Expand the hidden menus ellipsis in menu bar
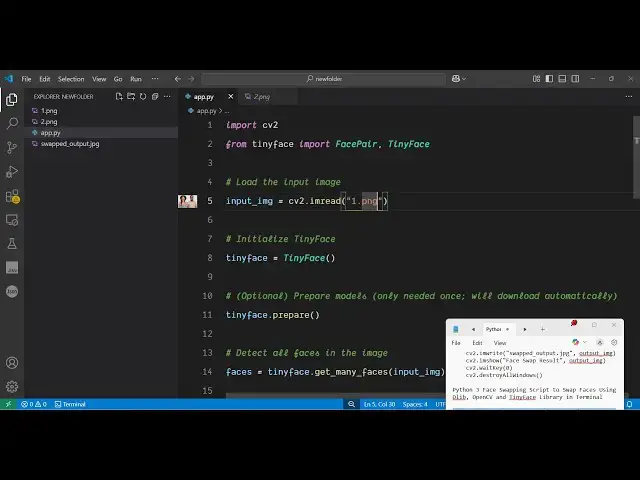 (155, 79)
